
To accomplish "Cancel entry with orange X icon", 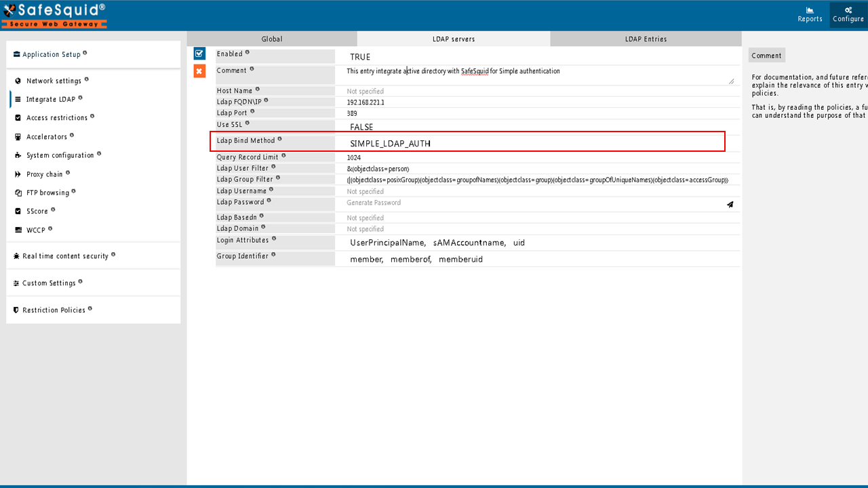I will (199, 71).
